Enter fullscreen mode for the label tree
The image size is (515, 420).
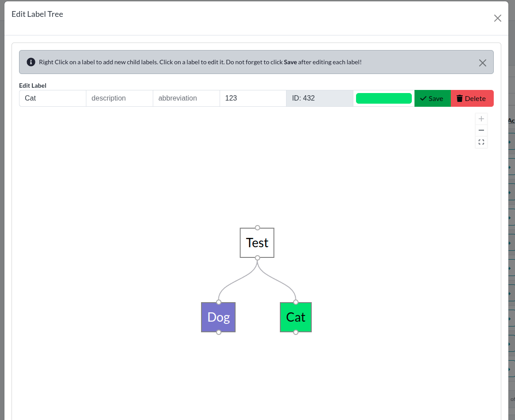481,142
